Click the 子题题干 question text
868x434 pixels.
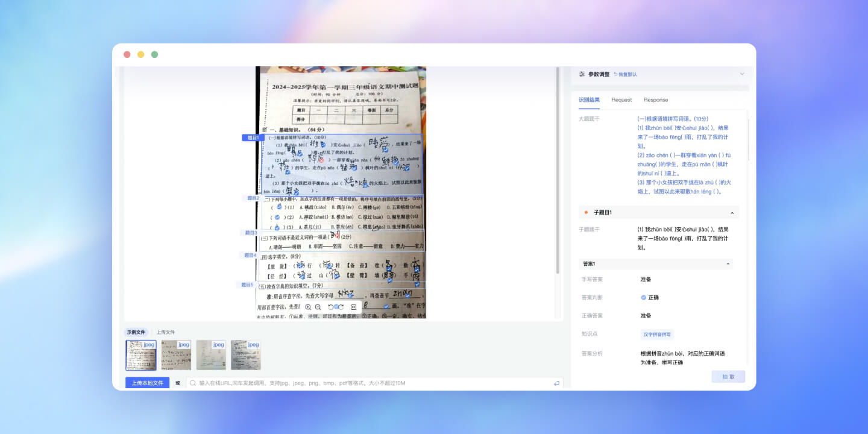click(684, 239)
